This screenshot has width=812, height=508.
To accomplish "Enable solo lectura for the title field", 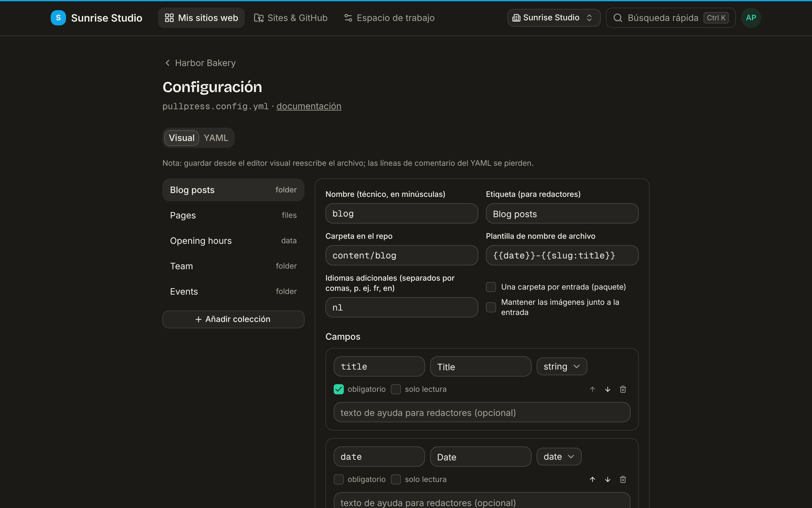I will pyautogui.click(x=396, y=389).
